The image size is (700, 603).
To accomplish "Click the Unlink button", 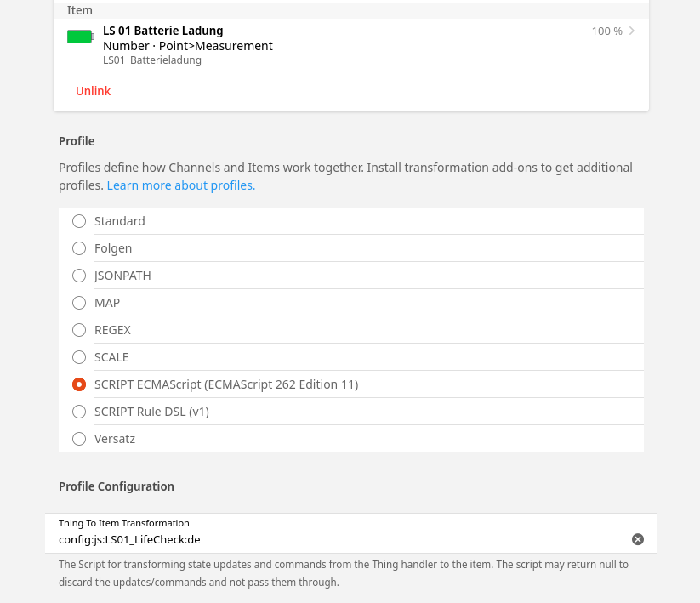I will point(94,91).
